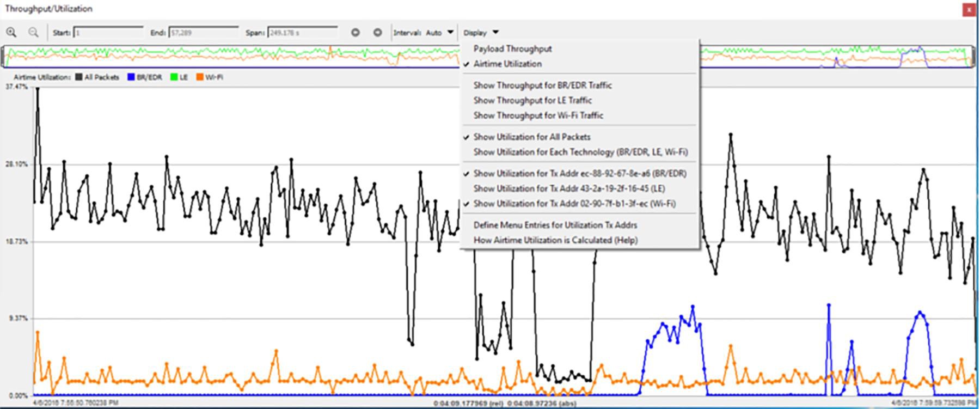This screenshot has height=409, width=980.
Task: Toggle Show Utilization for All Packets
Action: 579,137
